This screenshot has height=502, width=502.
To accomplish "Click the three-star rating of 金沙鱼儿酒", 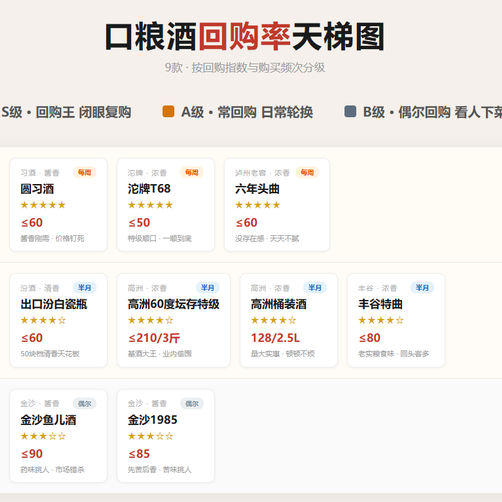I will [43, 436].
